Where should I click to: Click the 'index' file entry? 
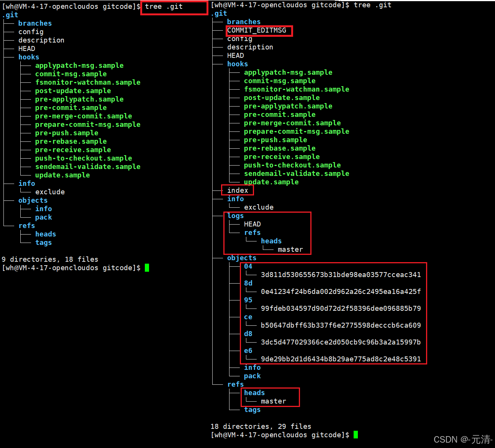238,190
